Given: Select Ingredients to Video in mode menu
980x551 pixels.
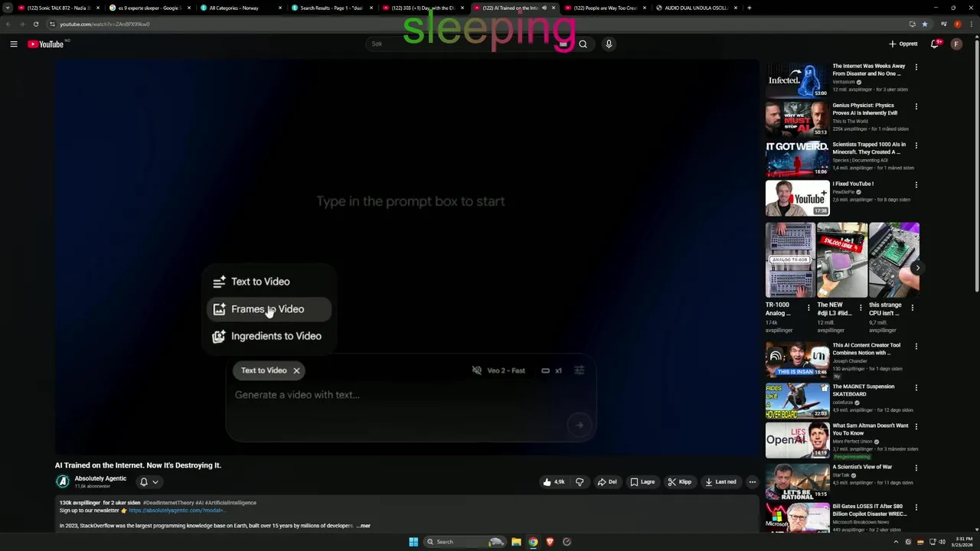Looking at the screenshot, I should tap(269, 336).
